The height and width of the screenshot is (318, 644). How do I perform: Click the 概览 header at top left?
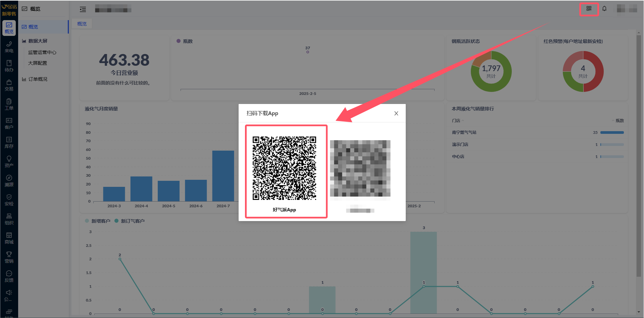click(x=31, y=9)
